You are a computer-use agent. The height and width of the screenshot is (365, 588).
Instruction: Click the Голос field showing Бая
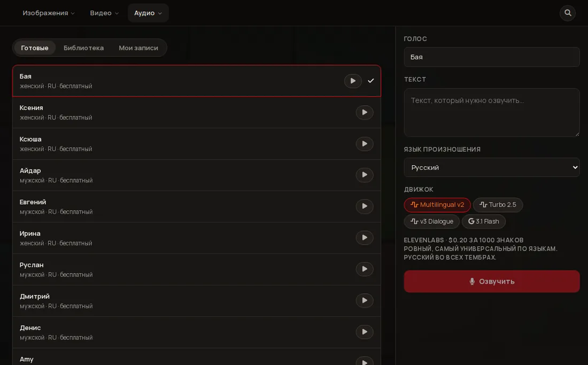(x=492, y=57)
